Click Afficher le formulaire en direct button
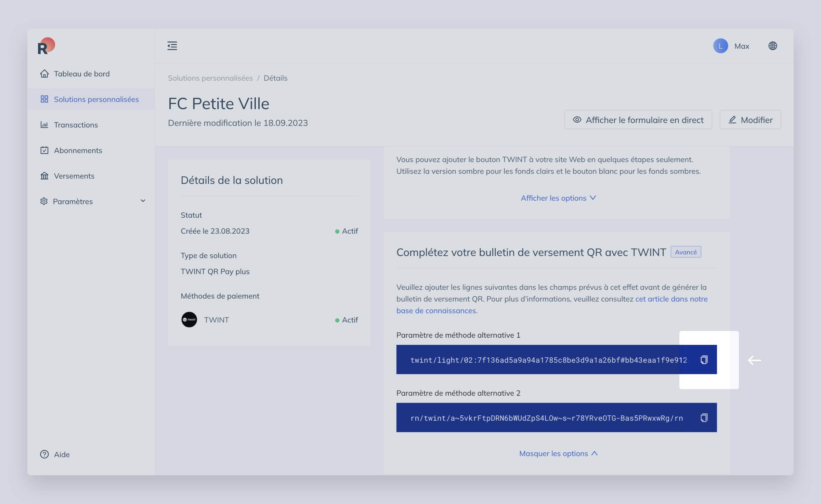This screenshot has height=504, width=821. tap(638, 120)
